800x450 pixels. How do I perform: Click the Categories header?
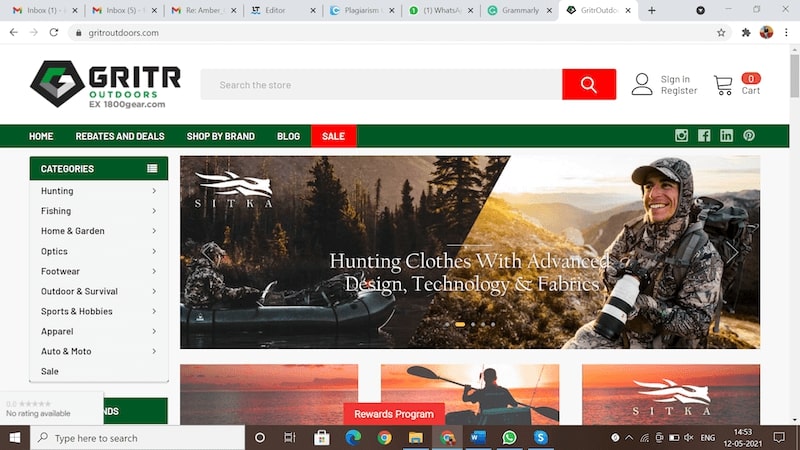[x=98, y=168]
